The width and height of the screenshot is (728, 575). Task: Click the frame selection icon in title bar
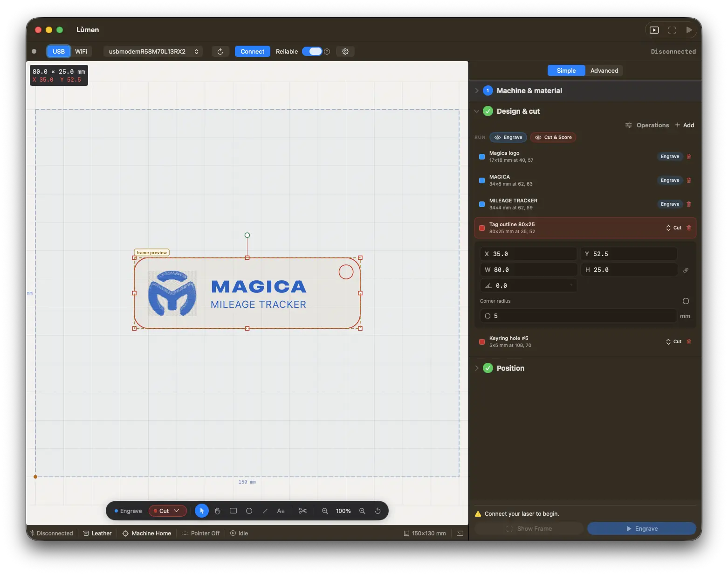[x=672, y=30]
